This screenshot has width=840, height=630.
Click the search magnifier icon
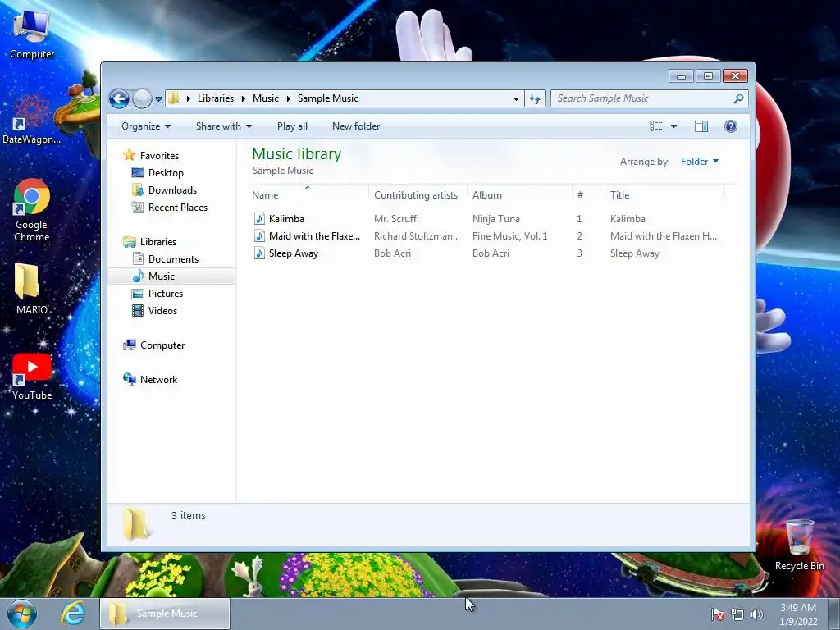click(739, 98)
